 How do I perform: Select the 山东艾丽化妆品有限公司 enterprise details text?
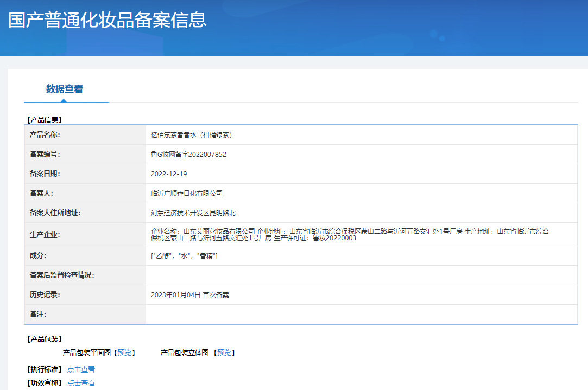pyautogui.click(x=350, y=234)
